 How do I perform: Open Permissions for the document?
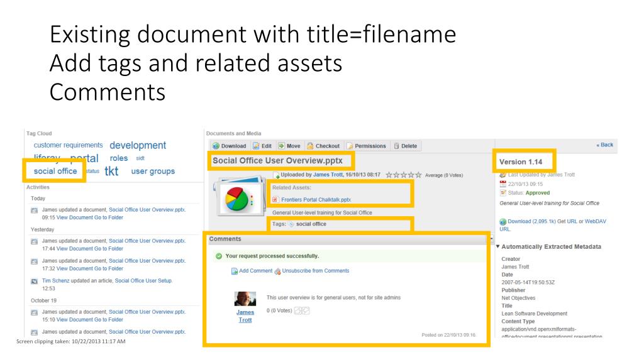366,146
